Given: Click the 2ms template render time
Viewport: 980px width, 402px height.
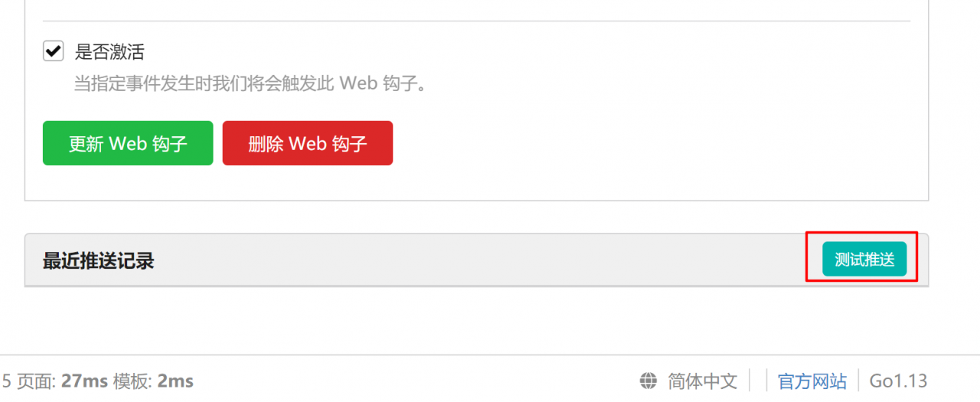Looking at the screenshot, I should [x=175, y=381].
